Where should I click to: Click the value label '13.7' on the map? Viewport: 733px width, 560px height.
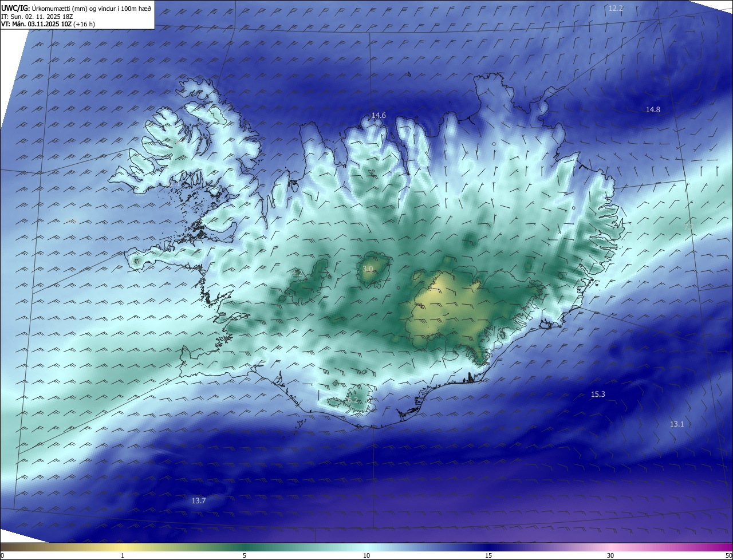tap(198, 500)
